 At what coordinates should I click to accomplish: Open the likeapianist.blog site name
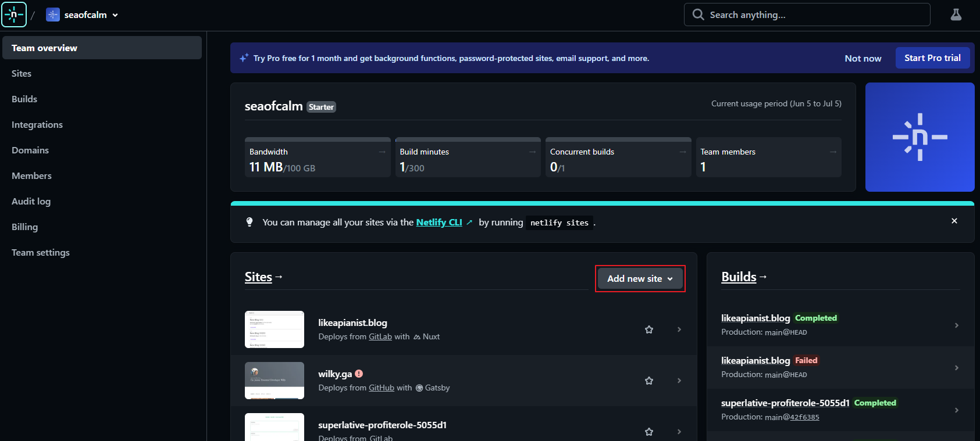(352, 322)
